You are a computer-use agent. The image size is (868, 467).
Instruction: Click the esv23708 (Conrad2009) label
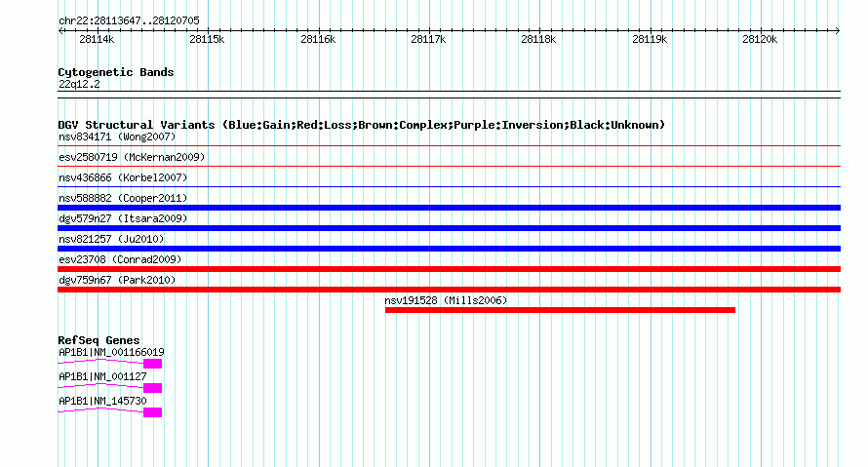click(120, 259)
